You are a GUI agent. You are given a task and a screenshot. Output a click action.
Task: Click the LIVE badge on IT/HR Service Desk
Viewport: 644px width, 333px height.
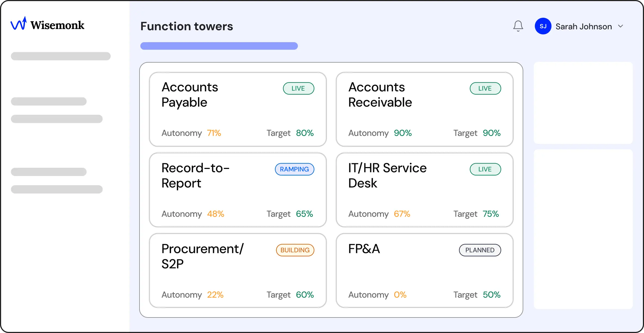tap(485, 169)
